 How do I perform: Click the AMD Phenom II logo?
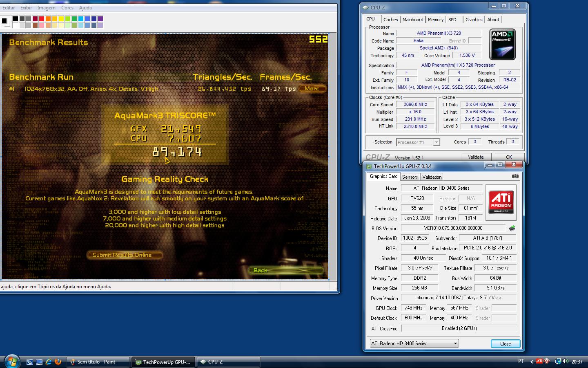[503, 45]
